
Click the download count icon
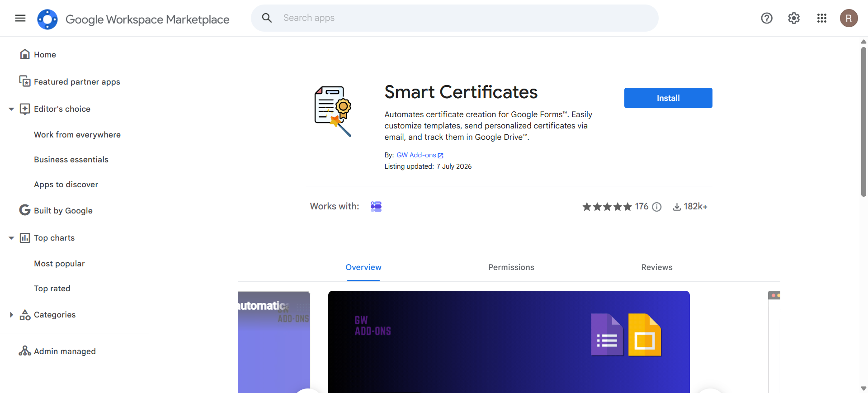coord(677,207)
